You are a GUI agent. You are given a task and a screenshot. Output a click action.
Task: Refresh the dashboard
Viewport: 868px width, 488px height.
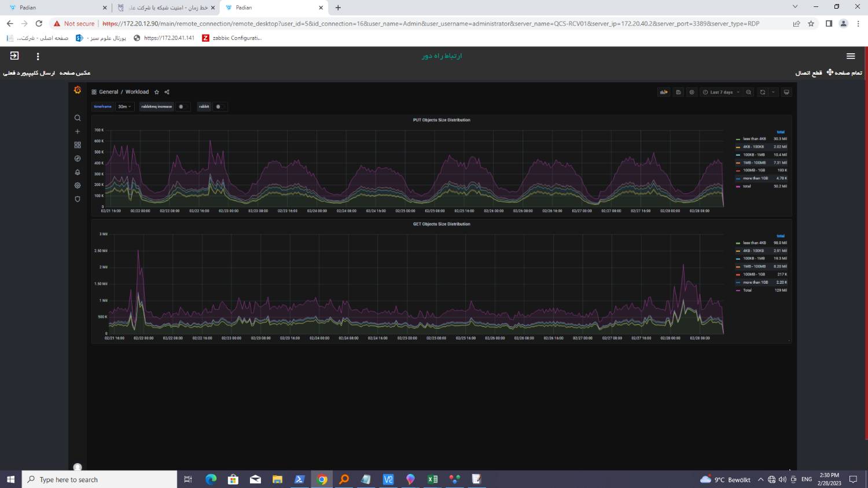pyautogui.click(x=763, y=92)
